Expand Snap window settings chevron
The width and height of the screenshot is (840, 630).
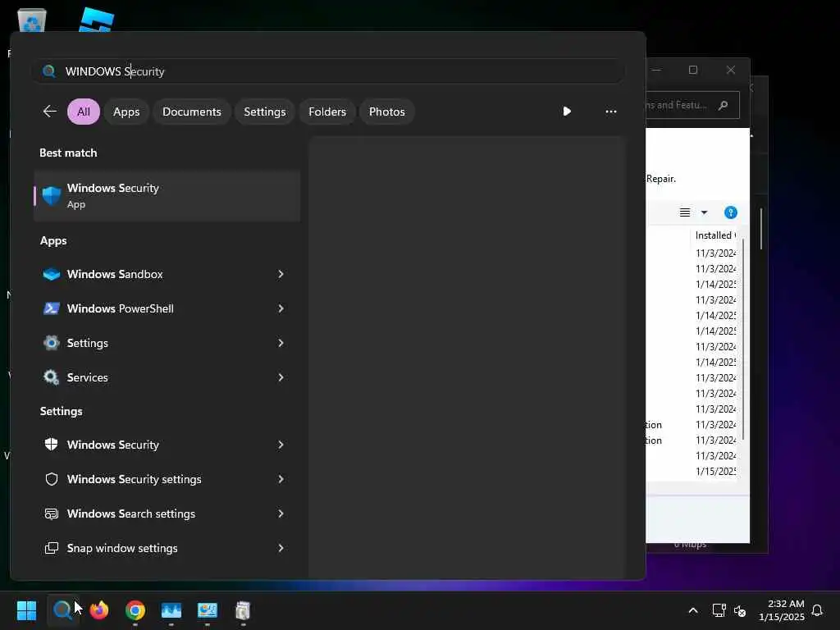(281, 548)
